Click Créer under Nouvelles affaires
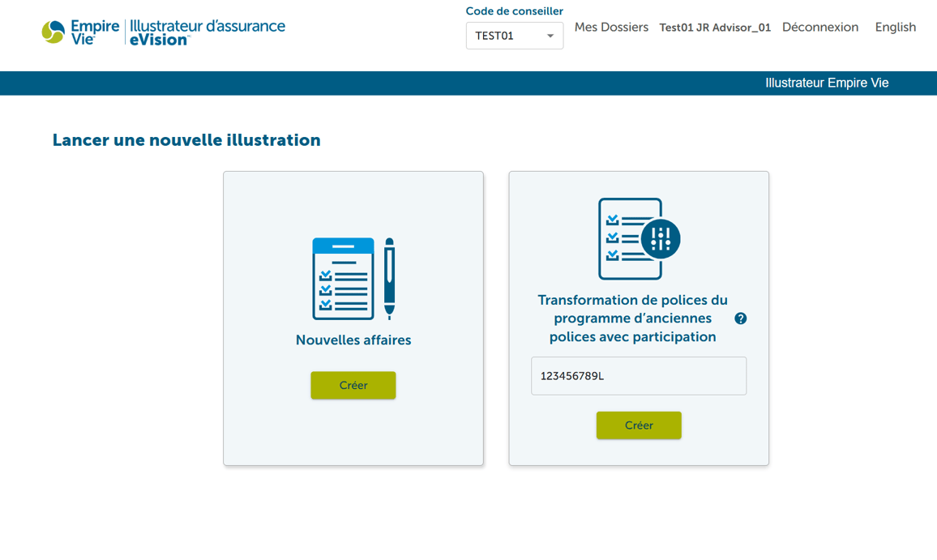The image size is (937, 560). tap(353, 386)
